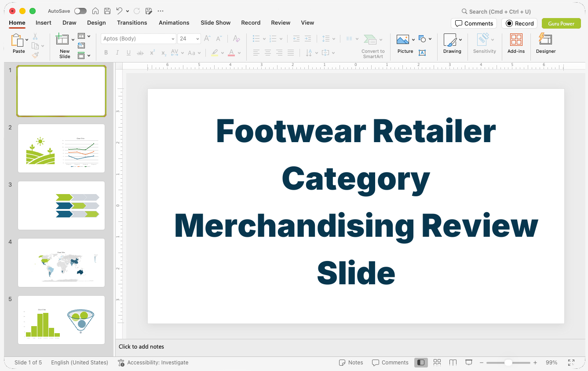Center align the text
The width and height of the screenshot is (588, 371).
point(268,53)
